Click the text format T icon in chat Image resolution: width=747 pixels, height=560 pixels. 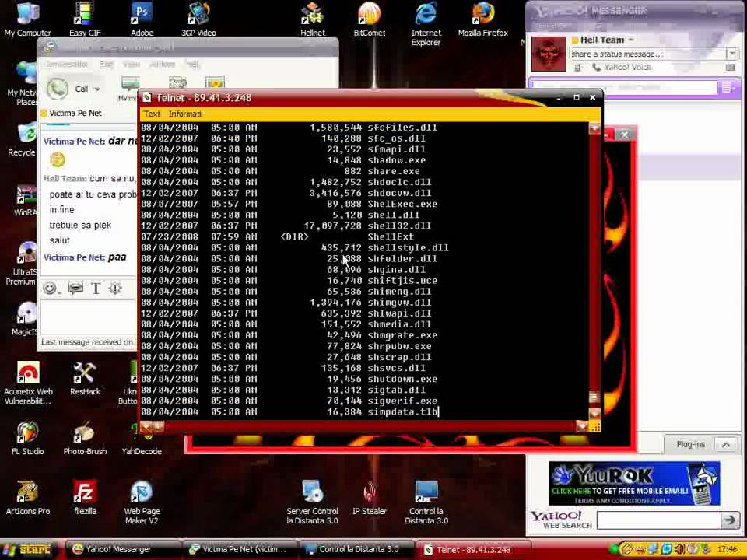pos(96,288)
